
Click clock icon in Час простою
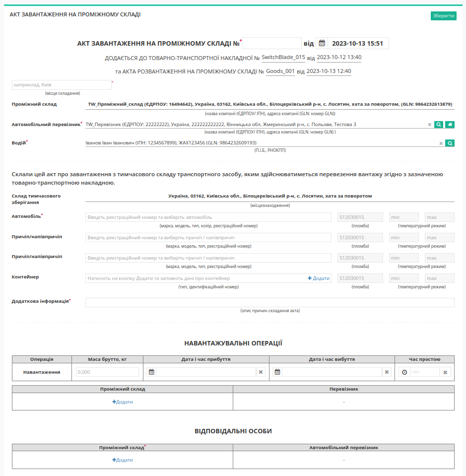404,372
